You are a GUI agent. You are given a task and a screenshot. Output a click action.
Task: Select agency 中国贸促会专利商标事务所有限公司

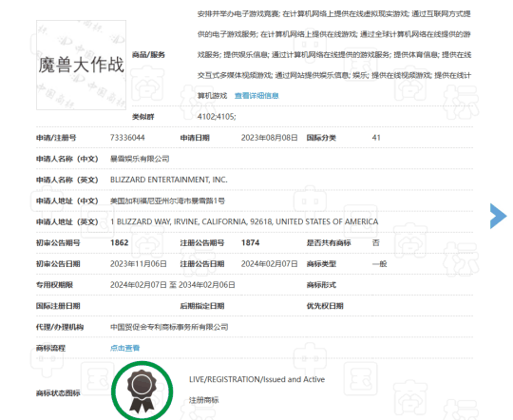coord(169,327)
